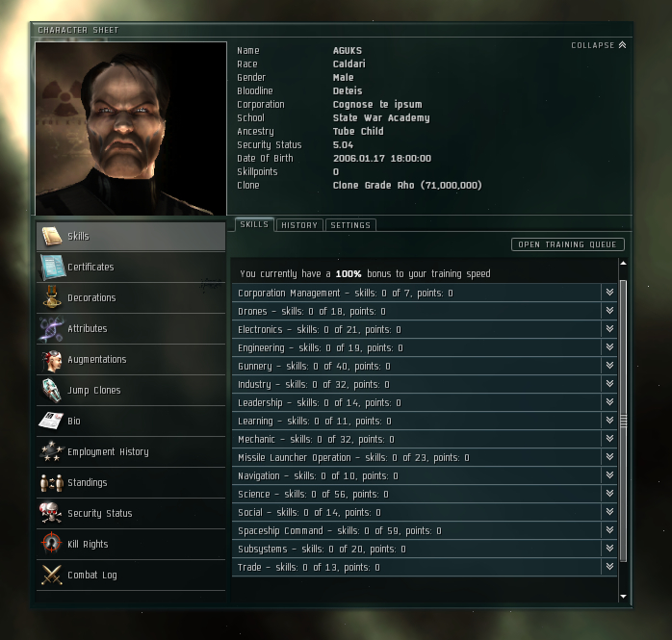Expand the Gunnery skill group

click(609, 366)
